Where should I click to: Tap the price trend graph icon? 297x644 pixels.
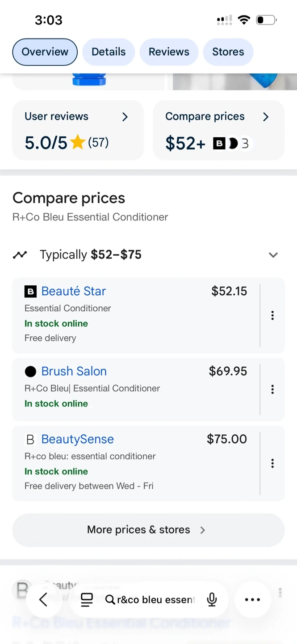(x=20, y=255)
